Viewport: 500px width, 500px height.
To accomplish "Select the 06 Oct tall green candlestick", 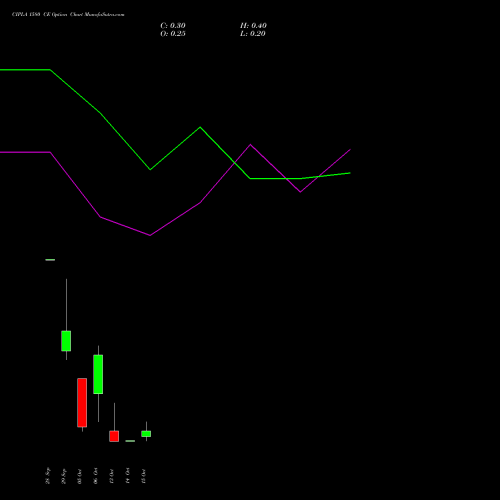I will point(98,374).
